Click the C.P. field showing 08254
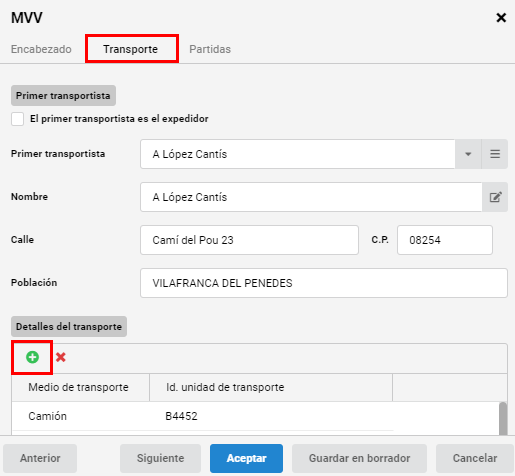Viewport: 515px width, 476px height. coord(445,240)
